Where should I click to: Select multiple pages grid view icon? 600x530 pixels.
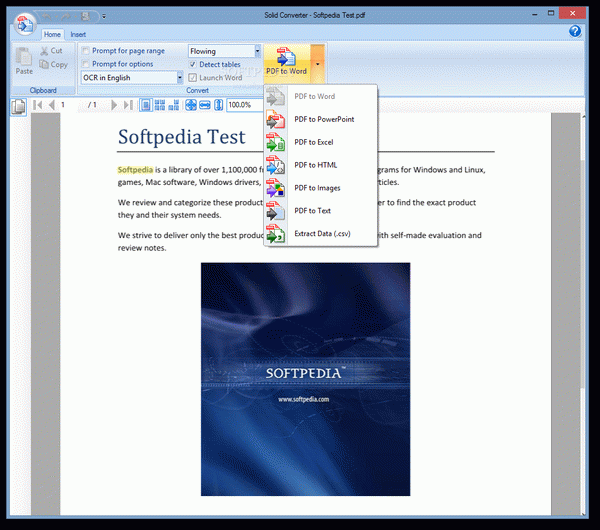pyautogui.click(x=160, y=105)
